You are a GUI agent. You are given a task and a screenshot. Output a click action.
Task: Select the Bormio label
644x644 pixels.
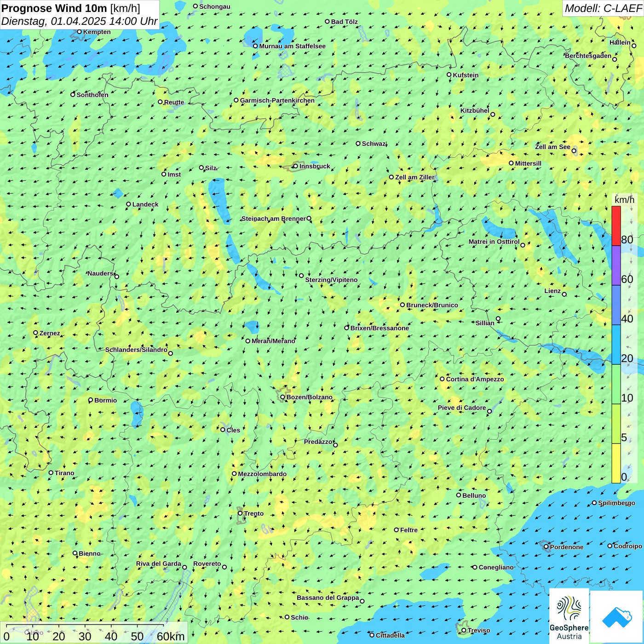pyautogui.click(x=105, y=400)
